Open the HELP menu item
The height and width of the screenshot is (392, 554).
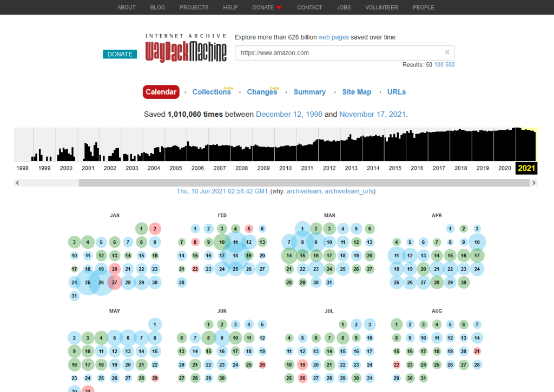(x=230, y=8)
